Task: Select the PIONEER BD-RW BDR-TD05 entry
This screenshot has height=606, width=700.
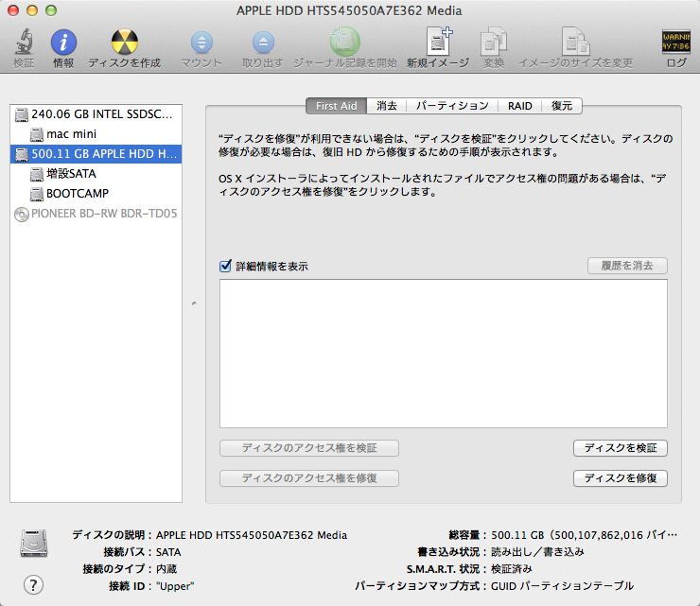Action: pos(96,215)
